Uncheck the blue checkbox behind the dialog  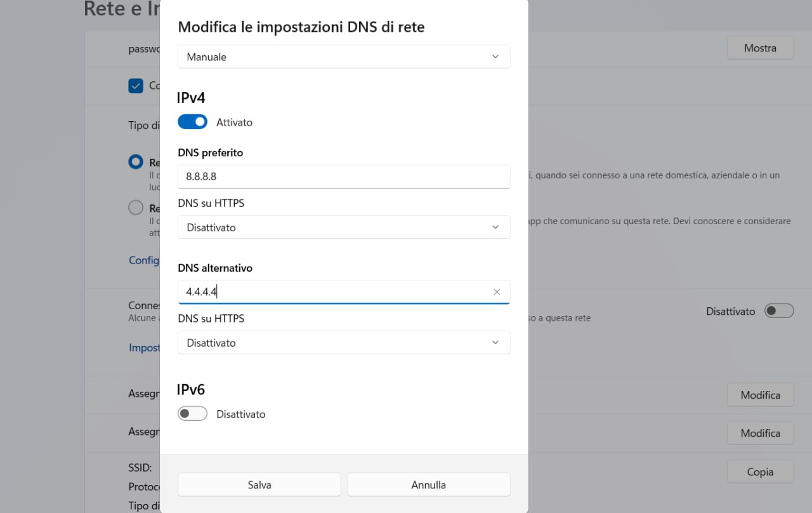(136, 86)
